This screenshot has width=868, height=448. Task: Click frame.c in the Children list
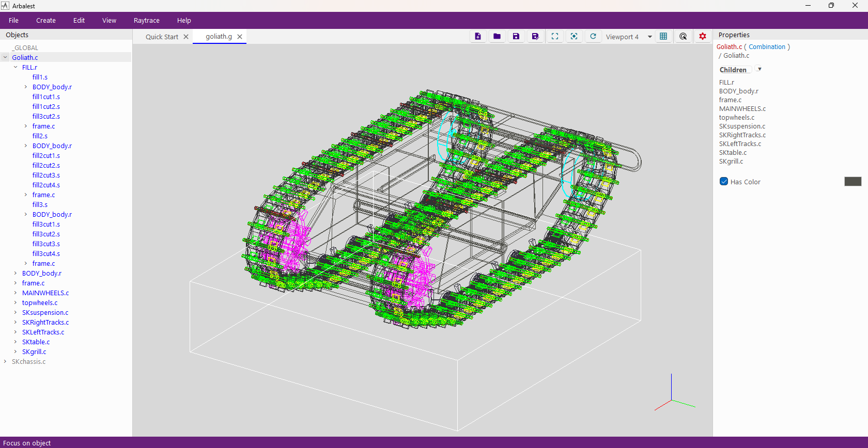[x=730, y=100]
